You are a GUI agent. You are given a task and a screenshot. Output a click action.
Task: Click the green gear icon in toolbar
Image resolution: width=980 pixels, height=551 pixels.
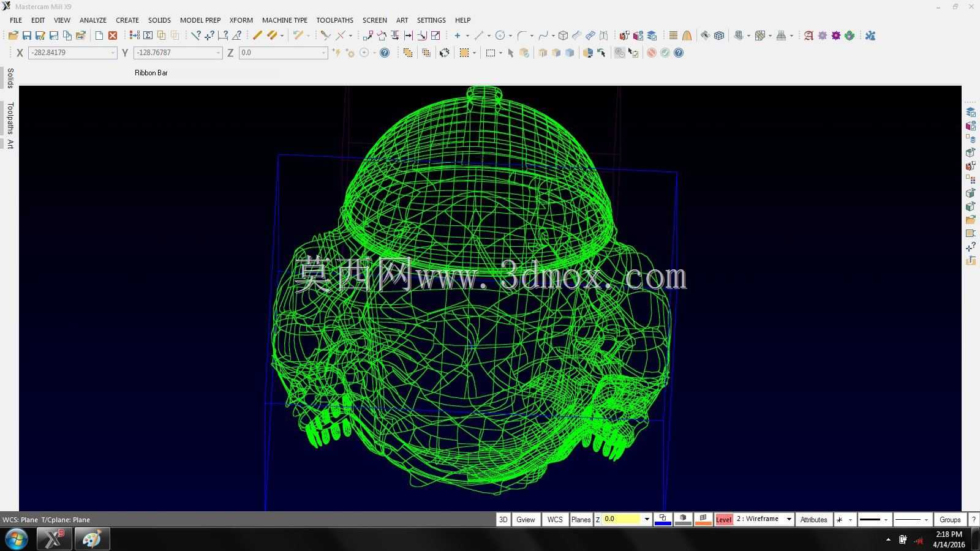click(x=850, y=36)
